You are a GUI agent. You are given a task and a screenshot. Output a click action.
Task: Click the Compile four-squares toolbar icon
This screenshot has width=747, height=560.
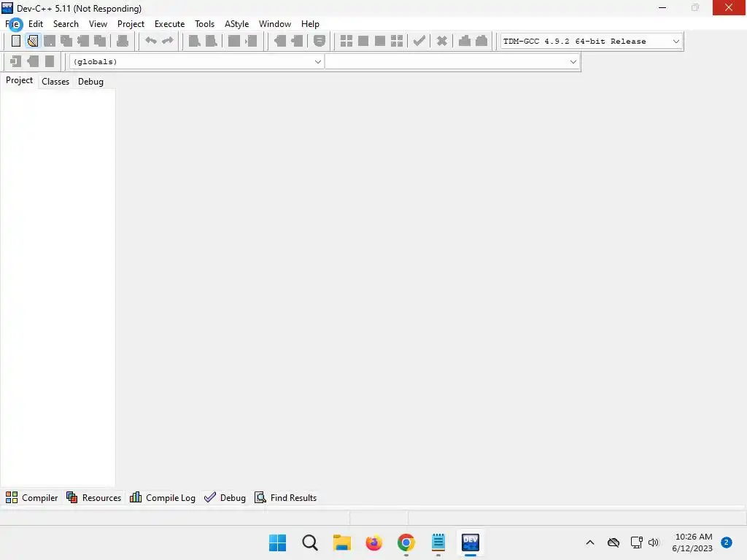(x=347, y=41)
